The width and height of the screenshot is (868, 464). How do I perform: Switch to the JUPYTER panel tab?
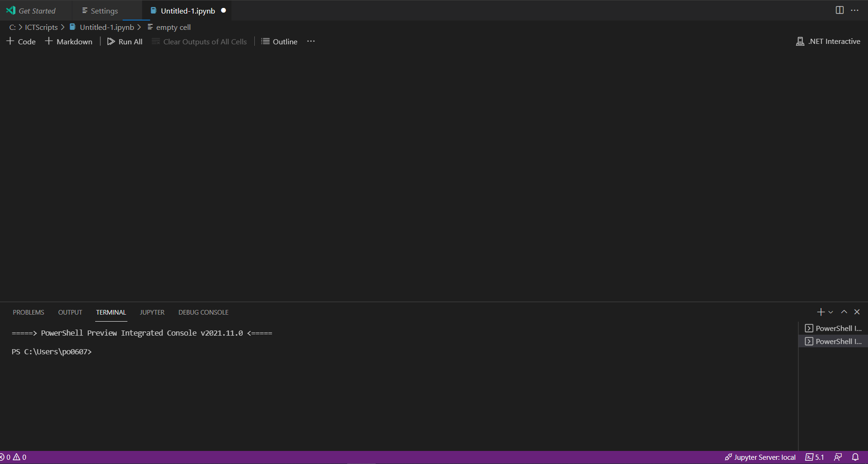tap(152, 312)
